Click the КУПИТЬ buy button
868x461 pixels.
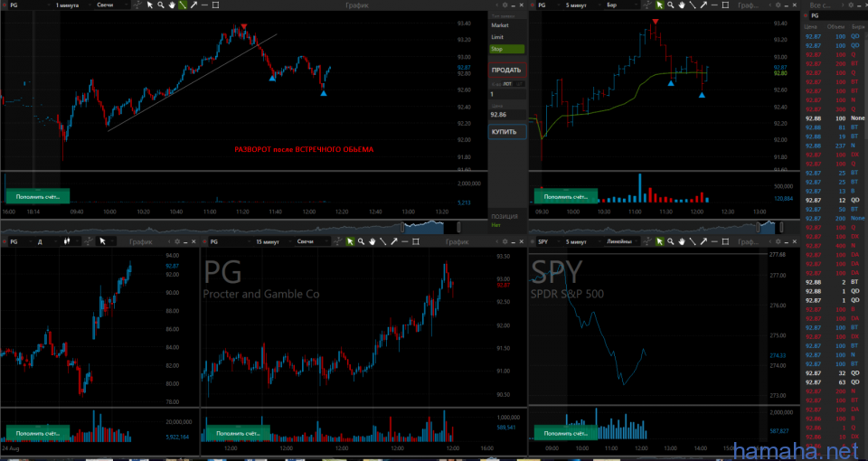(507, 132)
